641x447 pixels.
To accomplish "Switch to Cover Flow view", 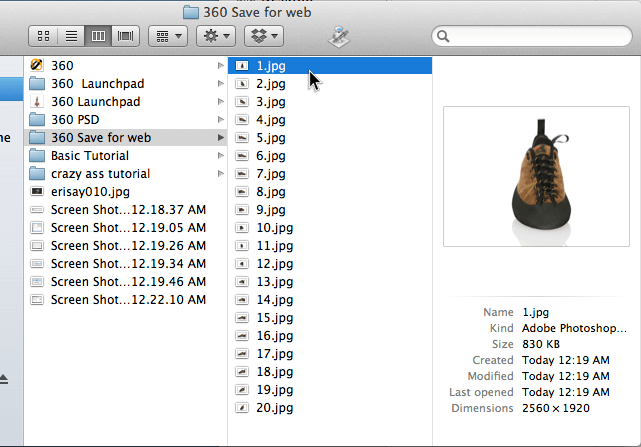I will click(x=126, y=36).
